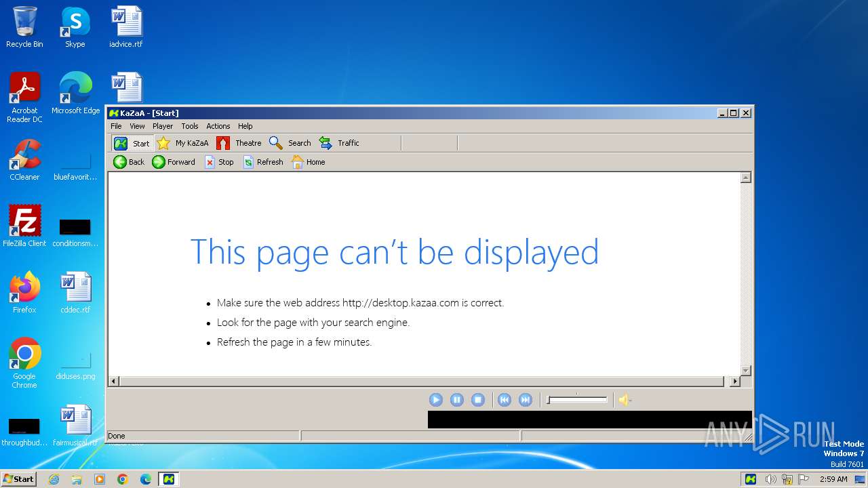Select cddec.rtf desktop file

click(x=75, y=293)
